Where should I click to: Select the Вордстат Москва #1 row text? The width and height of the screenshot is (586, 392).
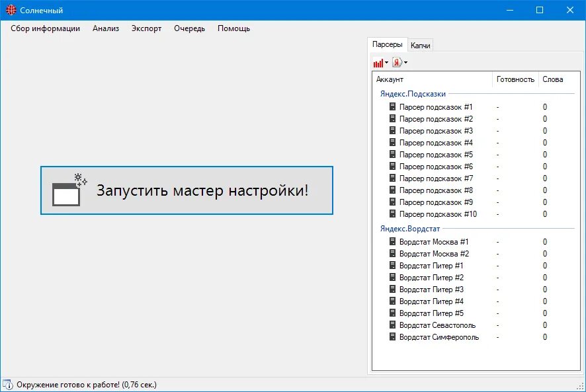434,242
